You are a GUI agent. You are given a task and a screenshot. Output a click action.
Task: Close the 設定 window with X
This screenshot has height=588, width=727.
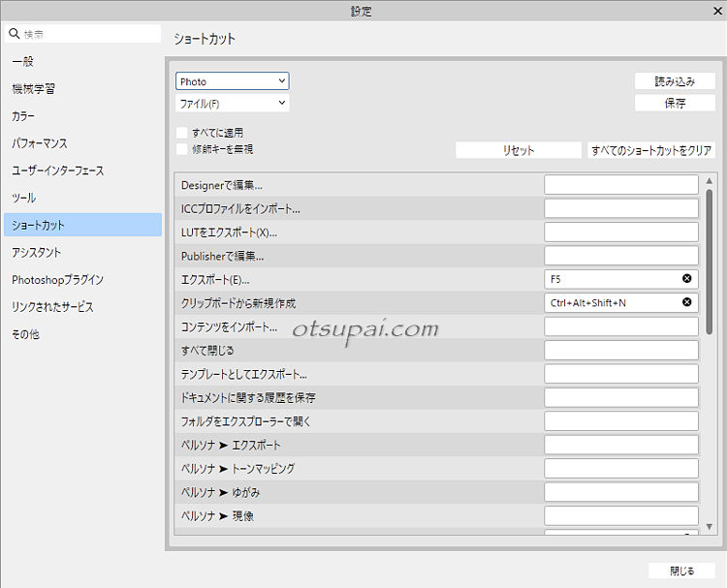pos(715,11)
